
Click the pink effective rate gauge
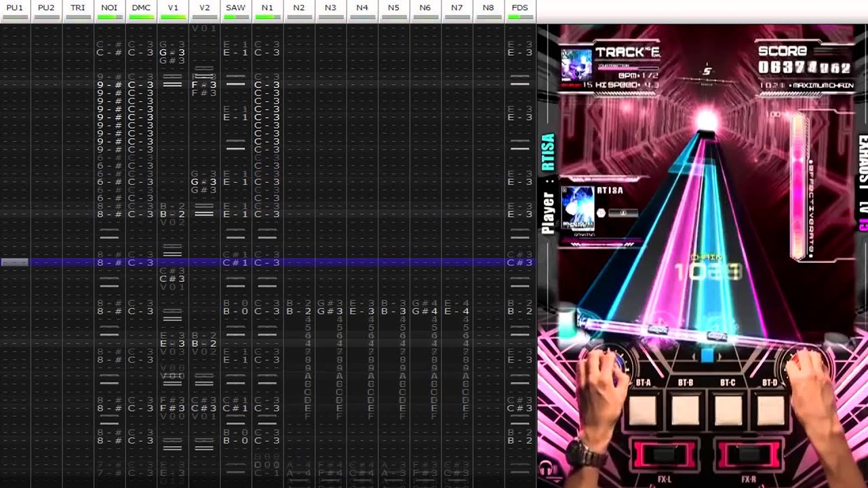[799, 186]
